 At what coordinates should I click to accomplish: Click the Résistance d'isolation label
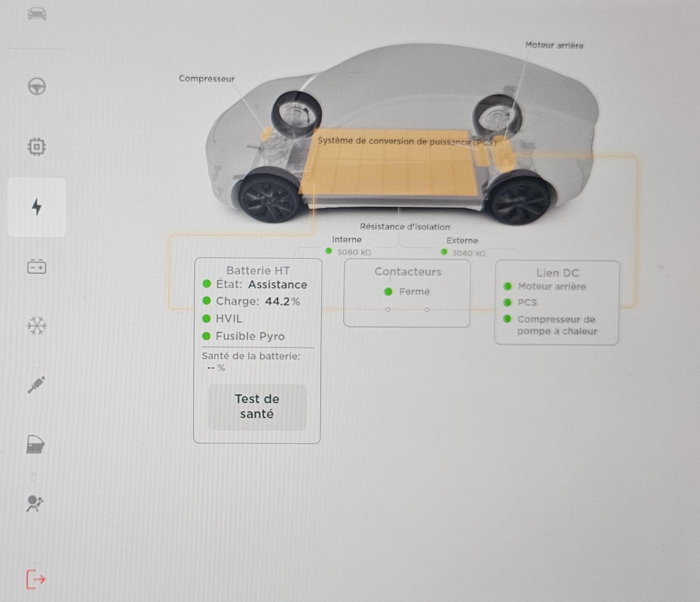405,227
